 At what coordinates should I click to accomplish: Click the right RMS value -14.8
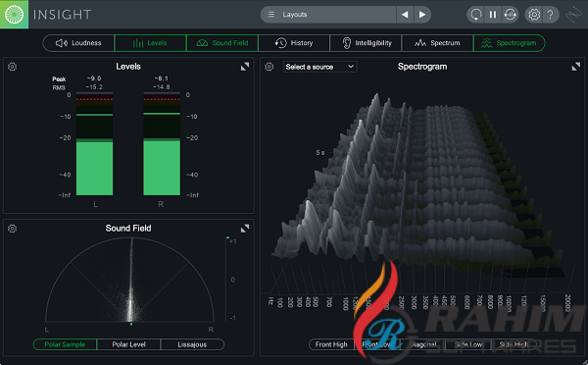point(162,87)
